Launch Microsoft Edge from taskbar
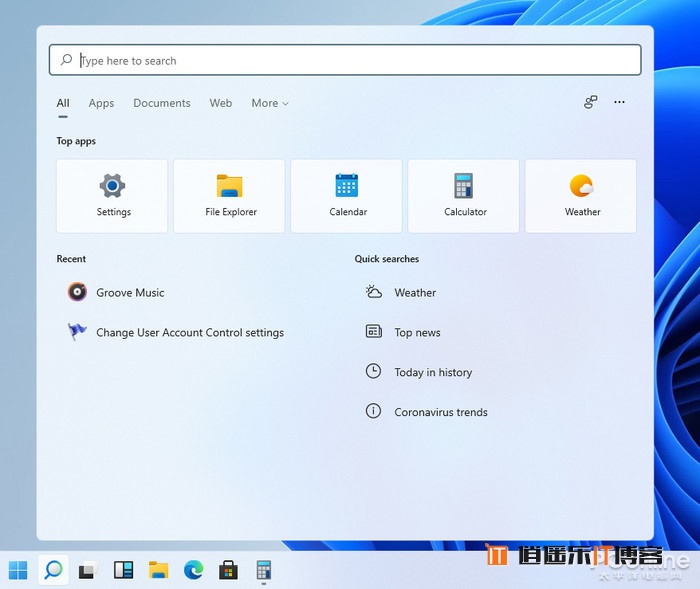Screen dimensions: 700x589 click(x=193, y=570)
